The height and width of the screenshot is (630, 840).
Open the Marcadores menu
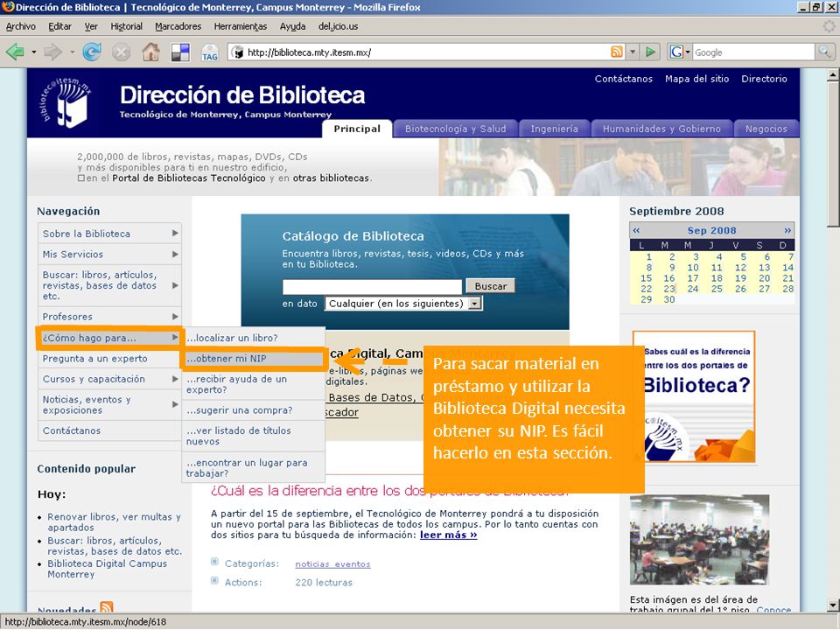[178, 26]
